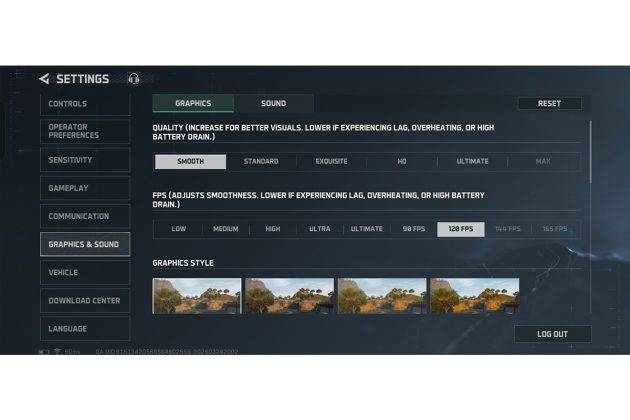The width and height of the screenshot is (630, 420).
Task: Set quality to HD
Action: pos(402,161)
